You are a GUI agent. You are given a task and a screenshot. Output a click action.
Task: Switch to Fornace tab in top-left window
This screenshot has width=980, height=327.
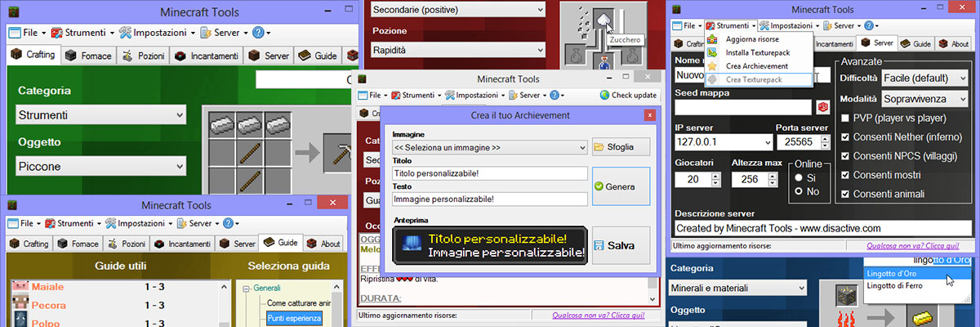[x=88, y=56]
